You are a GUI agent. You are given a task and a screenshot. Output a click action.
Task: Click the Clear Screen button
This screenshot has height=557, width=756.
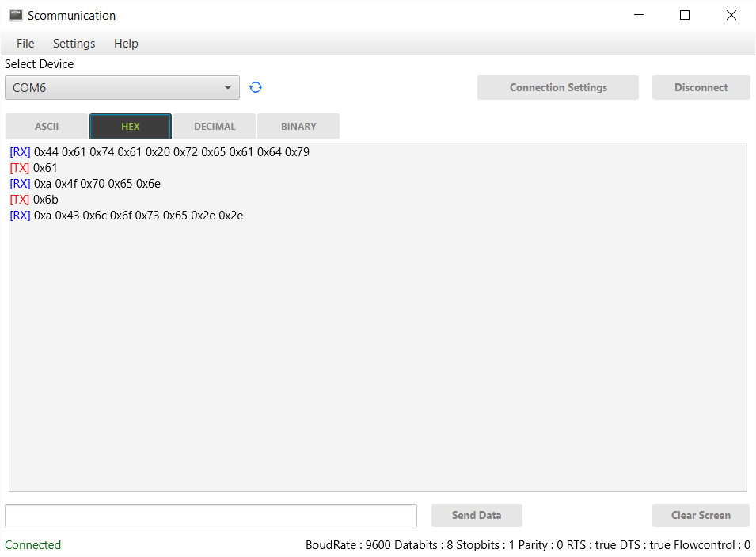pos(701,516)
